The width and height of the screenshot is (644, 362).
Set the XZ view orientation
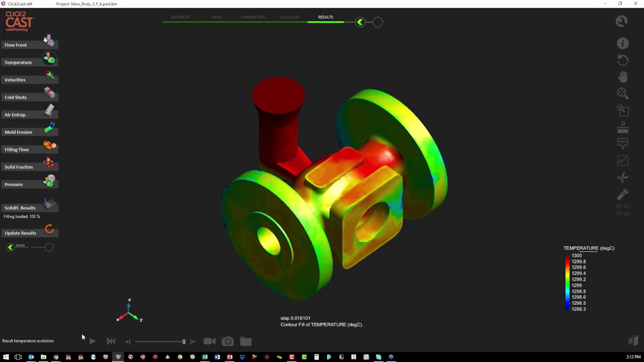tap(626, 207)
